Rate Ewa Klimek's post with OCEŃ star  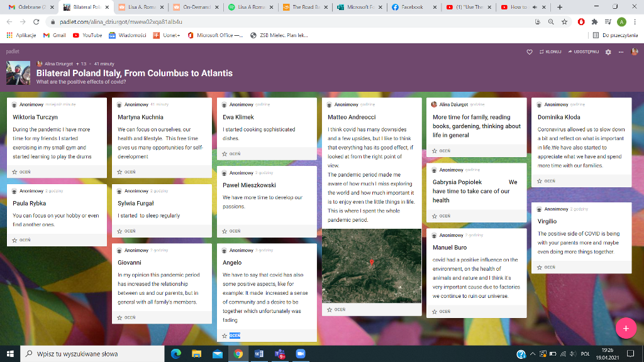(x=225, y=153)
